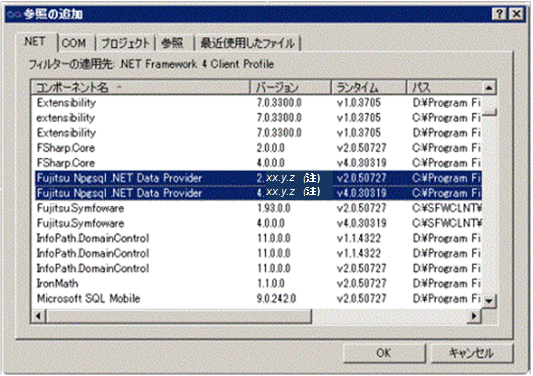Image resolution: width=533 pixels, height=376 pixels.
Task: Click the キャンセル button
Action: pyautogui.click(x=472, y=353)
